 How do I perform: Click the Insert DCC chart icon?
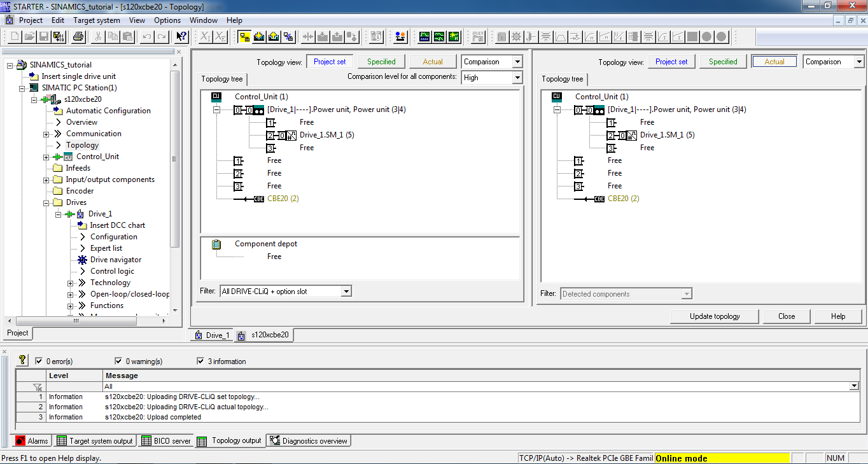tap(82, 225)
